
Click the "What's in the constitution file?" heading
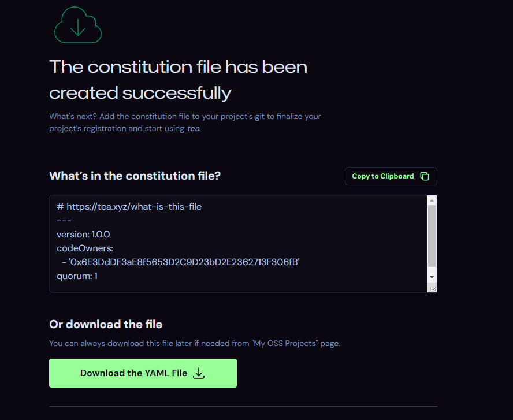(x=135, y=176)
